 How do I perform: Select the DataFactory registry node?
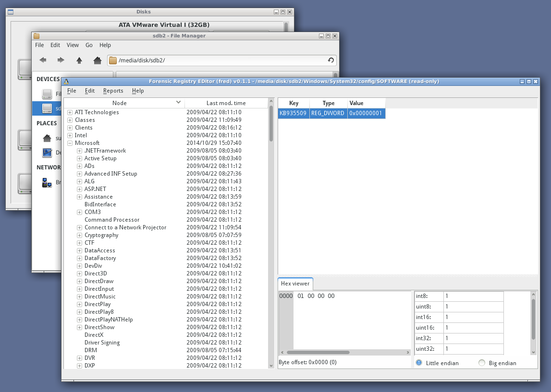tap(100, 258)
